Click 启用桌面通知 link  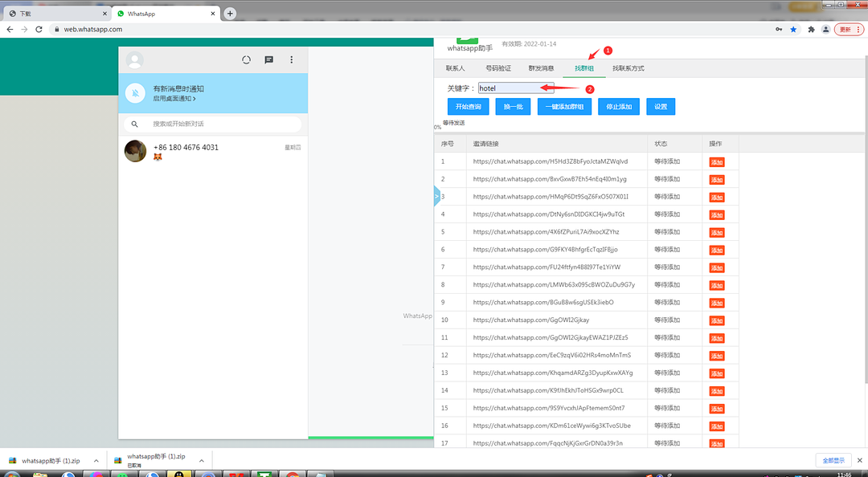[x=174, y=99]
